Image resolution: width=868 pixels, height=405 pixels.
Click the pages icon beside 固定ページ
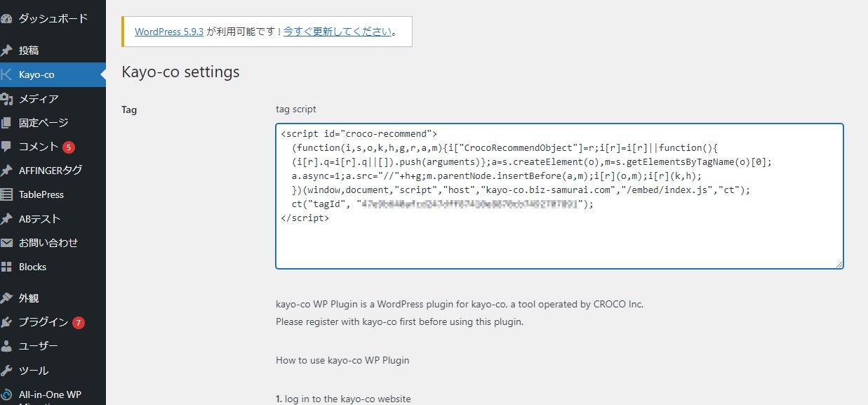[x=6, y=123]
